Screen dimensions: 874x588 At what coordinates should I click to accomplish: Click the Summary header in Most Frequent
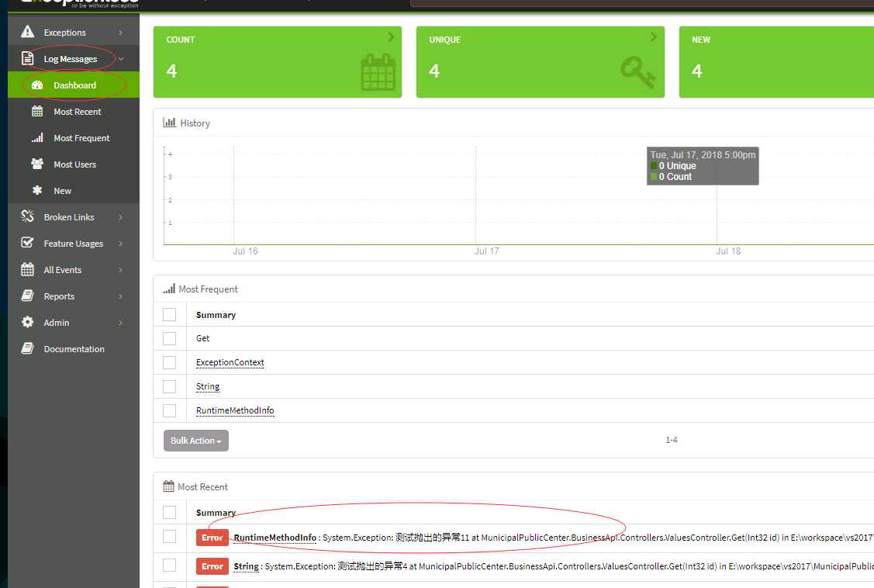[x=216, y=315]
